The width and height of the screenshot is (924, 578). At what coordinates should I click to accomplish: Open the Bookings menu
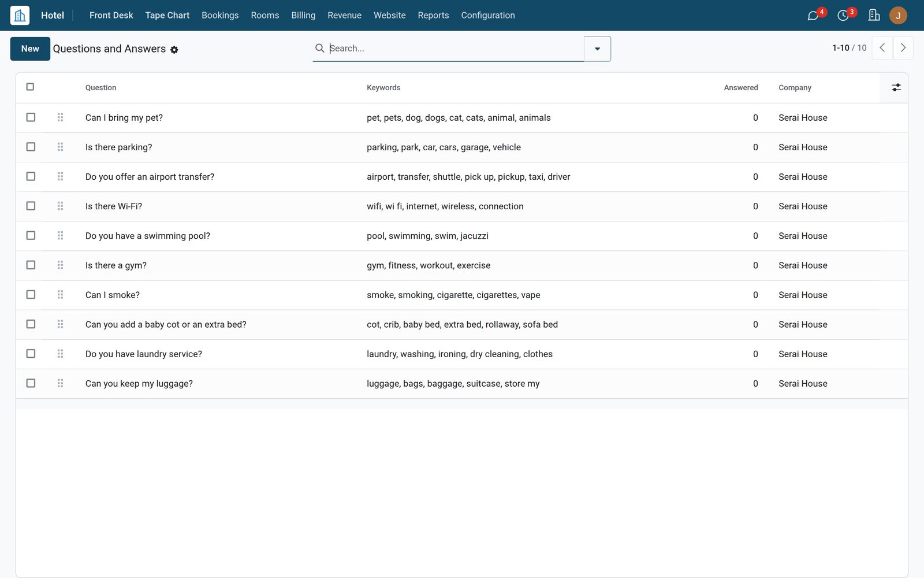pos(220,15)
